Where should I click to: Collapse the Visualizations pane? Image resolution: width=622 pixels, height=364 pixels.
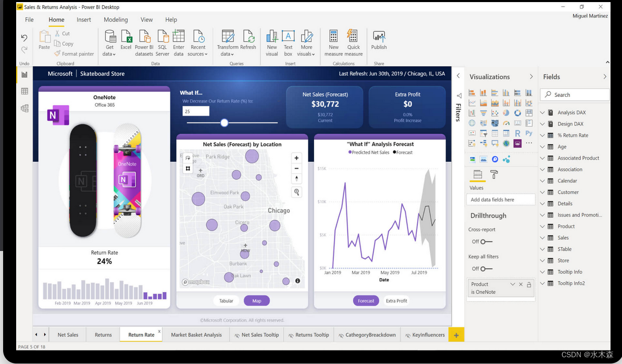pyautogui.click(x=531, y=77)
